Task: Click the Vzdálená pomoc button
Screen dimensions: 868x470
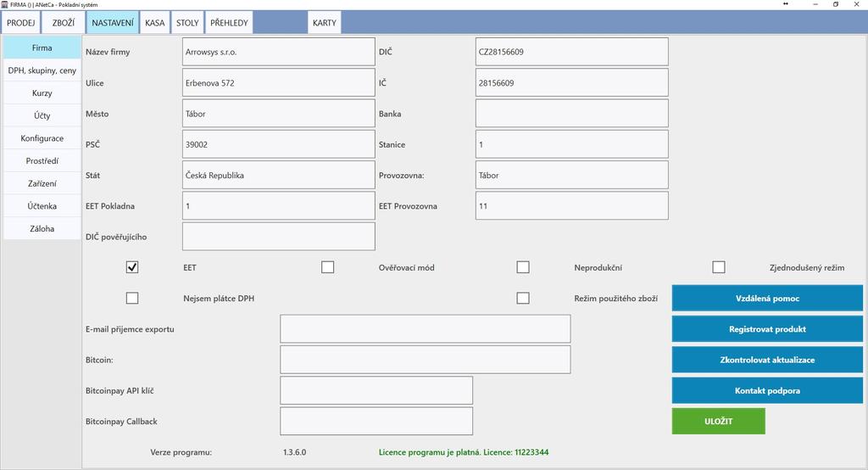Action: (x=767, y=298)
